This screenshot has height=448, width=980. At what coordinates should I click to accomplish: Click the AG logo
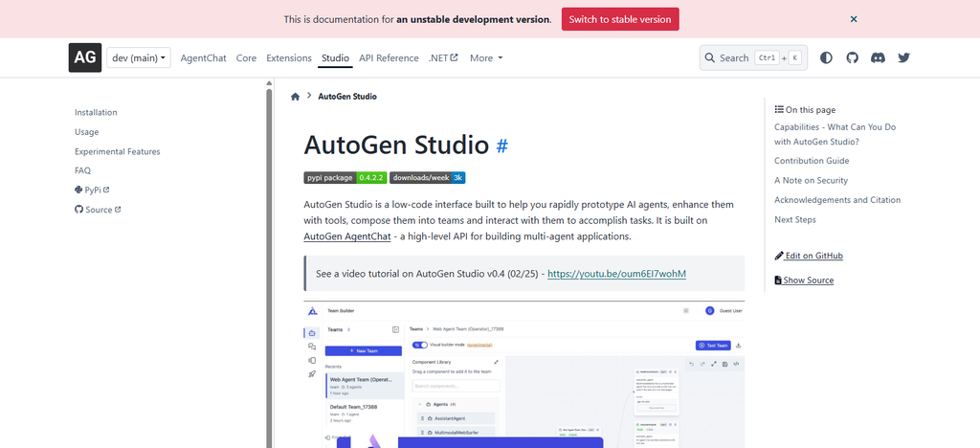pyautogui.click(x=85, y=57)
